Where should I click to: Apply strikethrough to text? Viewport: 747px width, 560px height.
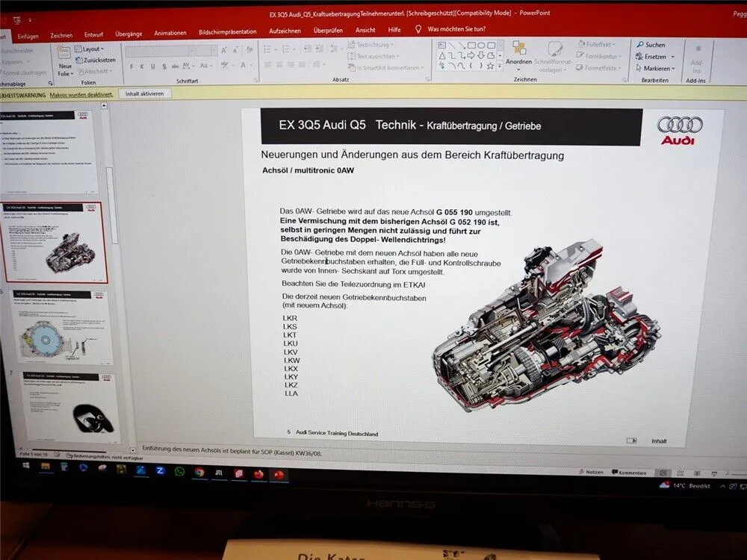coord(176,66)
